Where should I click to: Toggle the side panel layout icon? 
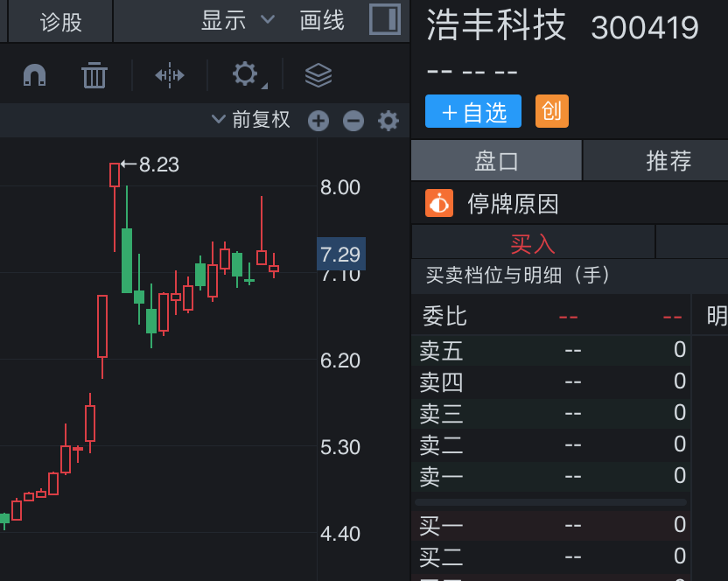point(384,19)
